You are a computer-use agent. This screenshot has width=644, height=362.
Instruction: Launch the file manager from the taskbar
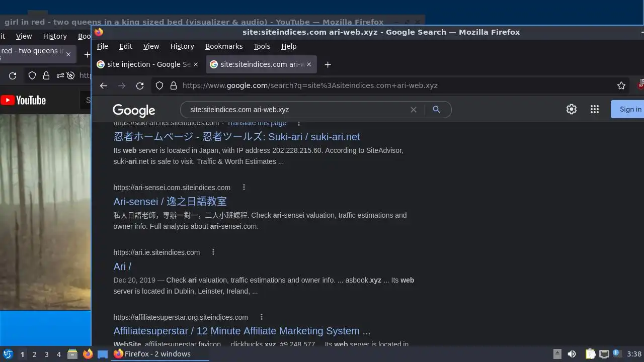click(x=72, y=354)
